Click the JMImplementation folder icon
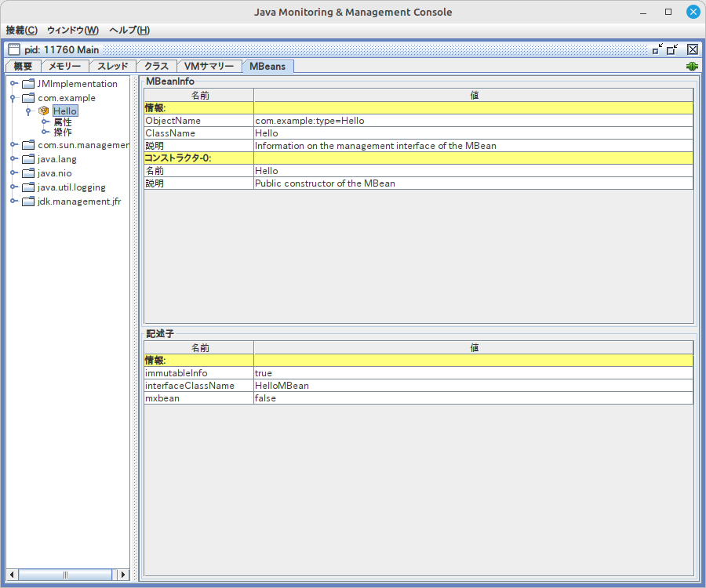 coord(28,84)
